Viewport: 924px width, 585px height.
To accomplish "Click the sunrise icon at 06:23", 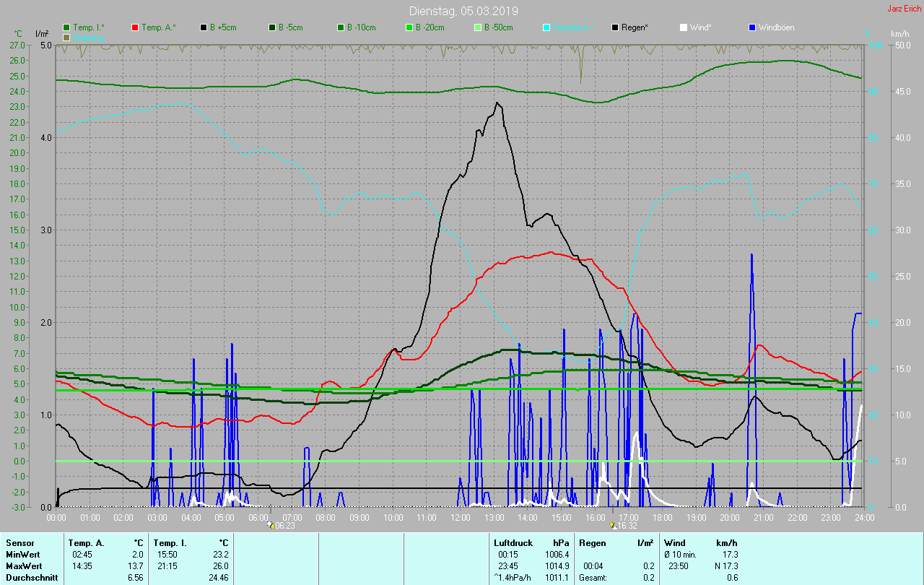I will (270, 525).
